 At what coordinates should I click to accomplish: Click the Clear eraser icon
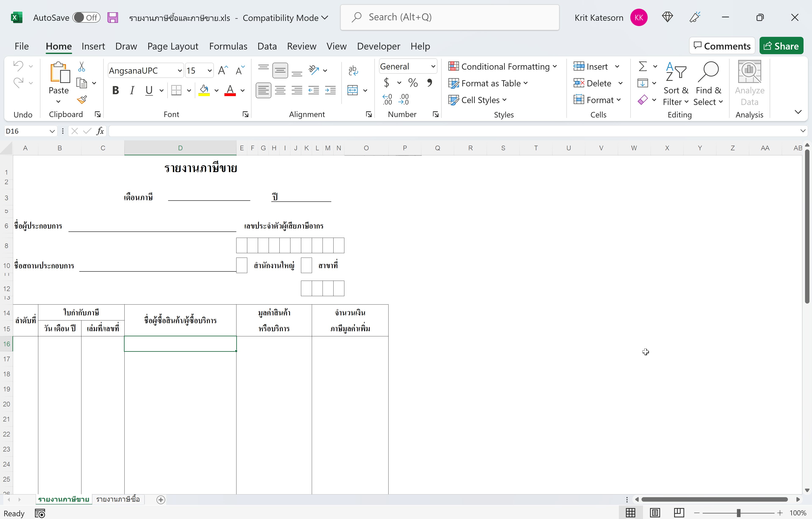pyautogui.click(x=643, y=99)
